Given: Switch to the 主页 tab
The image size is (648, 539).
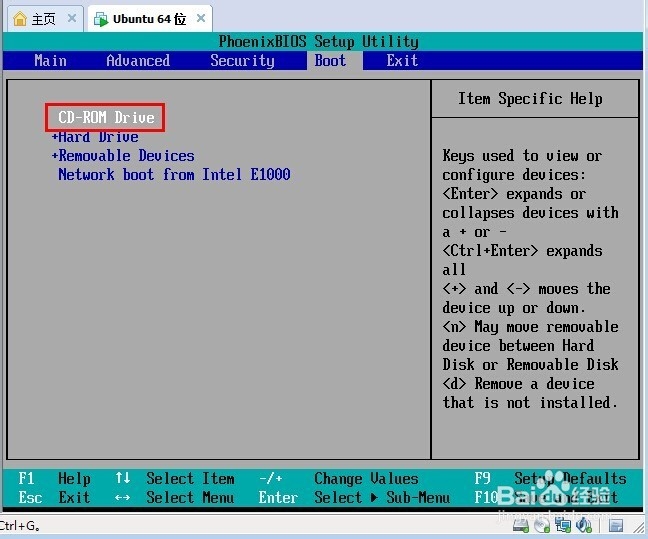Looking at the screenshot, I should pyautogui.click(x=44, y=19).
